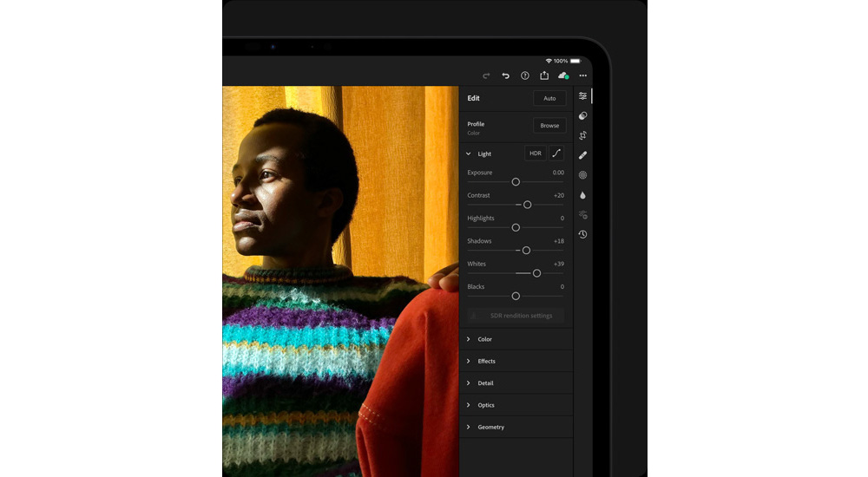Image resolution: width=868 pixels, height=477 pixels.
Task: Click the portrait photo being edited
Action: pos(340,281)
